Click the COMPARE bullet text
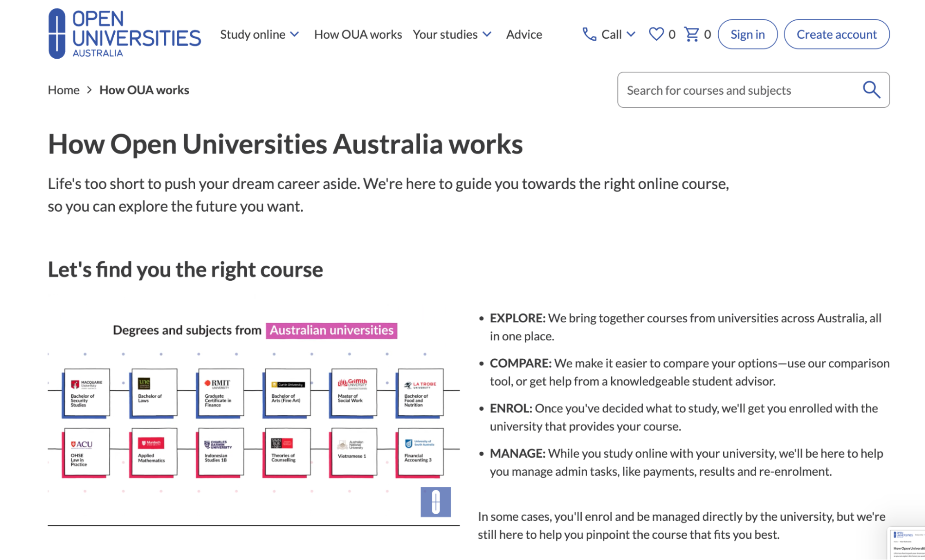The width and height of the screenshot is (925, 560). 690,372
